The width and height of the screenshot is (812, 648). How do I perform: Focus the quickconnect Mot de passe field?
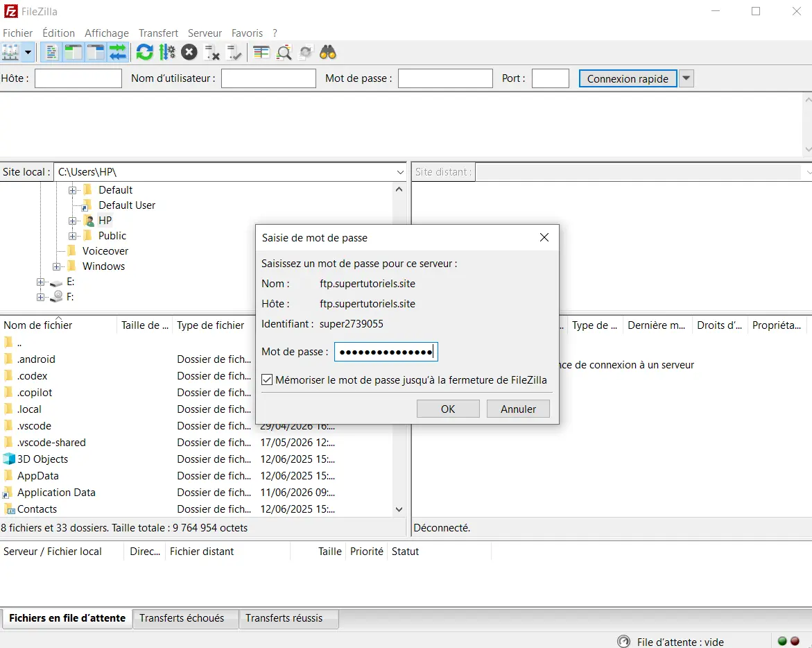pyautogui.click(x=445, y=78)
